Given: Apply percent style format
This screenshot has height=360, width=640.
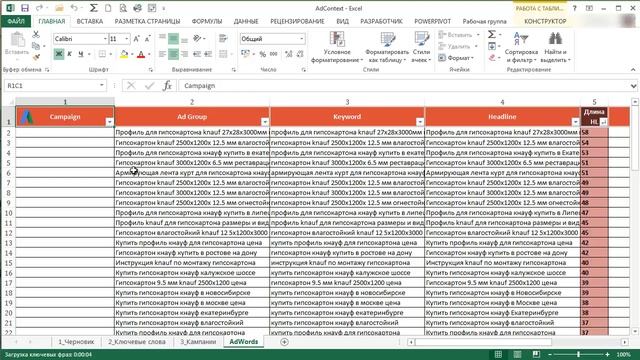Looking at the screenshot, I should click(263, 54).
